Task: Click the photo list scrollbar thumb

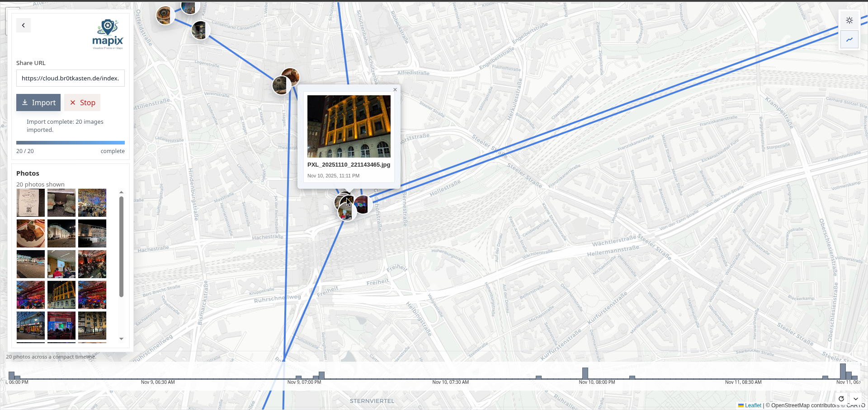Action: tap(121, 247)
